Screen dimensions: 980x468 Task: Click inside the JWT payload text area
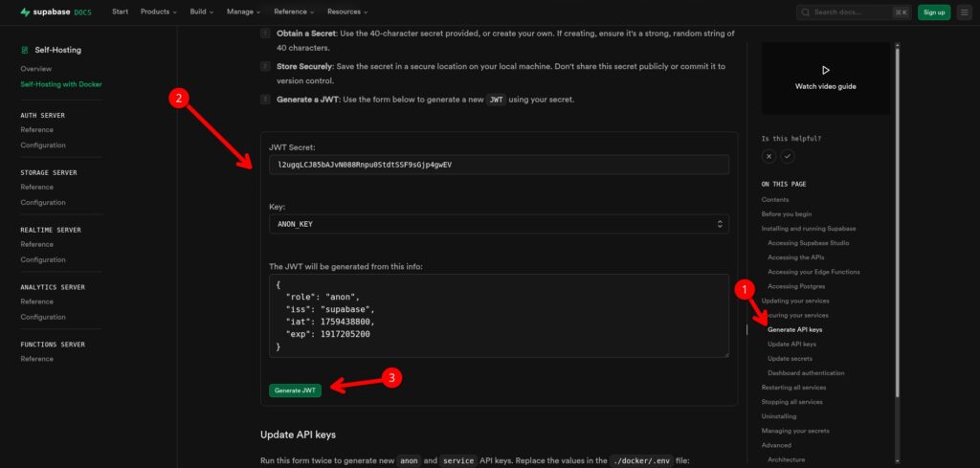pos(499,316)
